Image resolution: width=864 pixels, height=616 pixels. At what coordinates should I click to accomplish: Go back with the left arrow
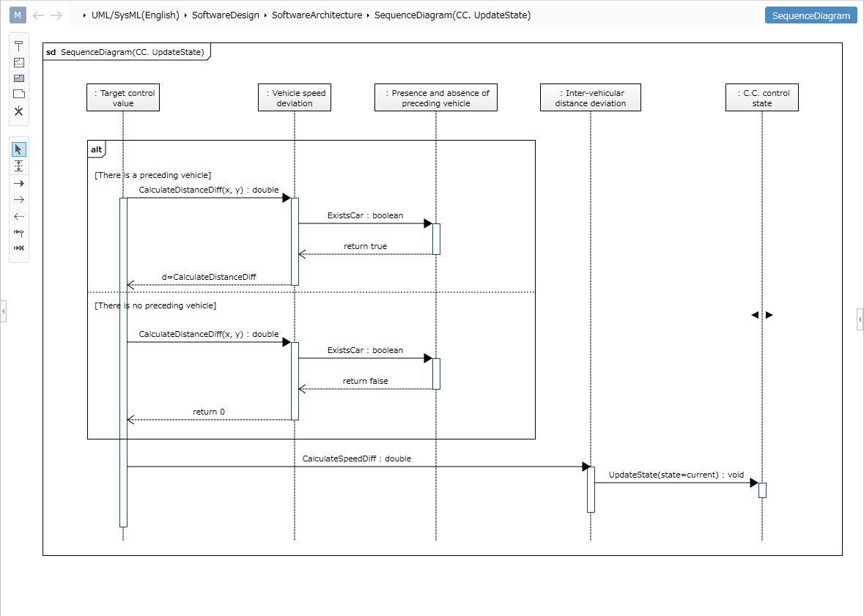[x=38, y=15]
